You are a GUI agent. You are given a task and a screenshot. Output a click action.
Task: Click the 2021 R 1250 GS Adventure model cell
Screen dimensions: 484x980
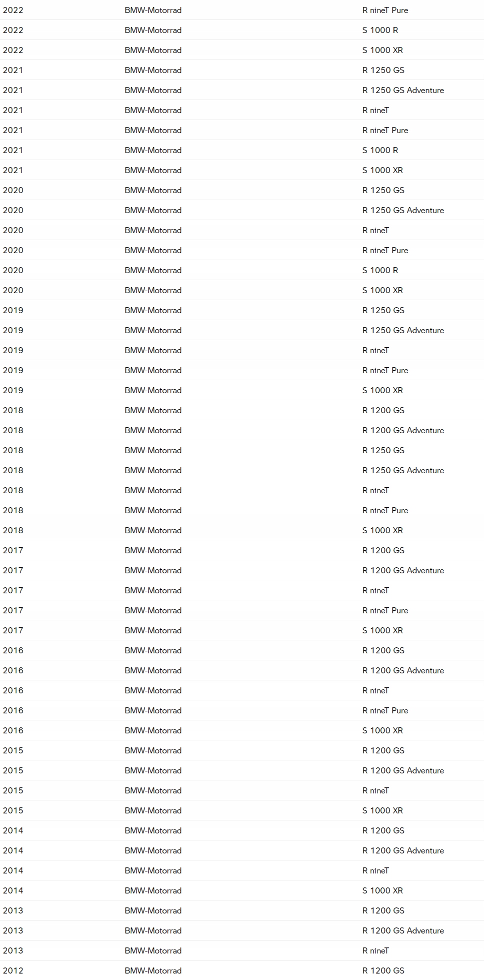(403, 90)
